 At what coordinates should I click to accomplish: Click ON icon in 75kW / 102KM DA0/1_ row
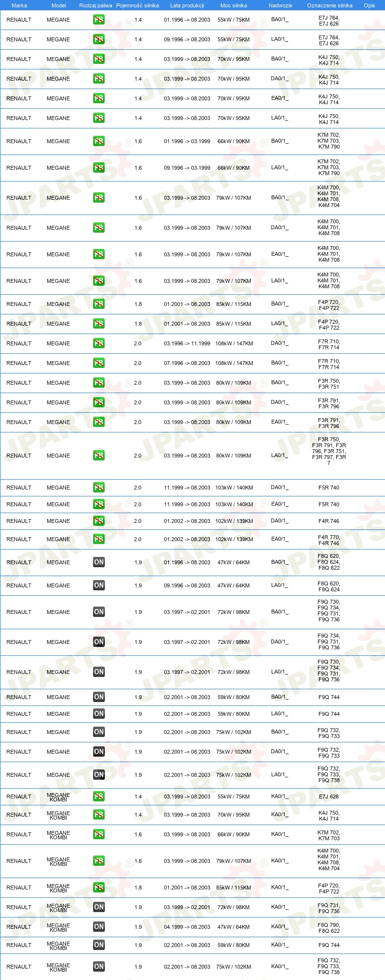99,752
